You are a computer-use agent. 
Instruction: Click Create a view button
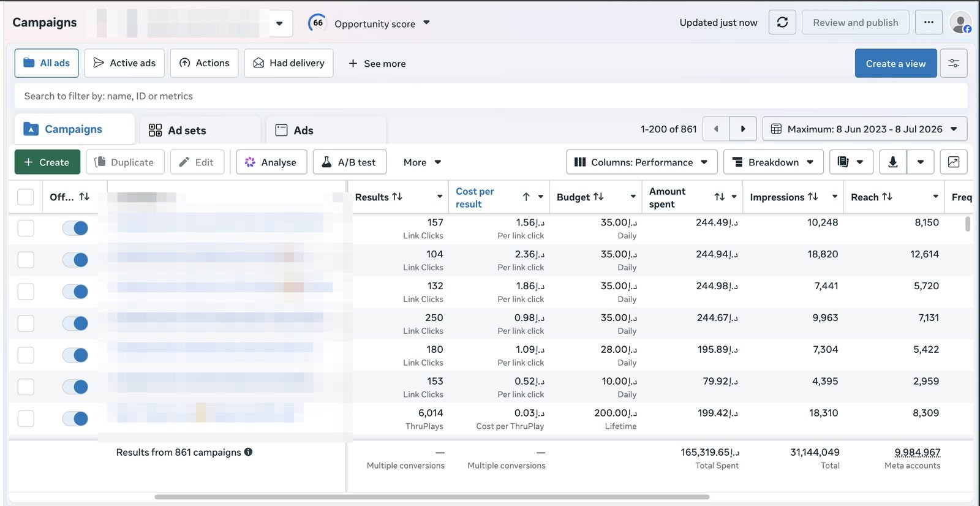tap(895, 63)
